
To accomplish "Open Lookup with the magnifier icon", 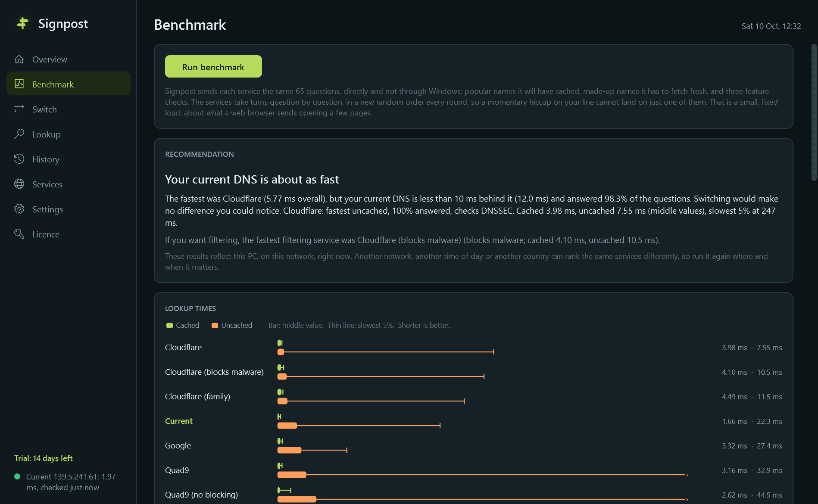I will 19,134.
